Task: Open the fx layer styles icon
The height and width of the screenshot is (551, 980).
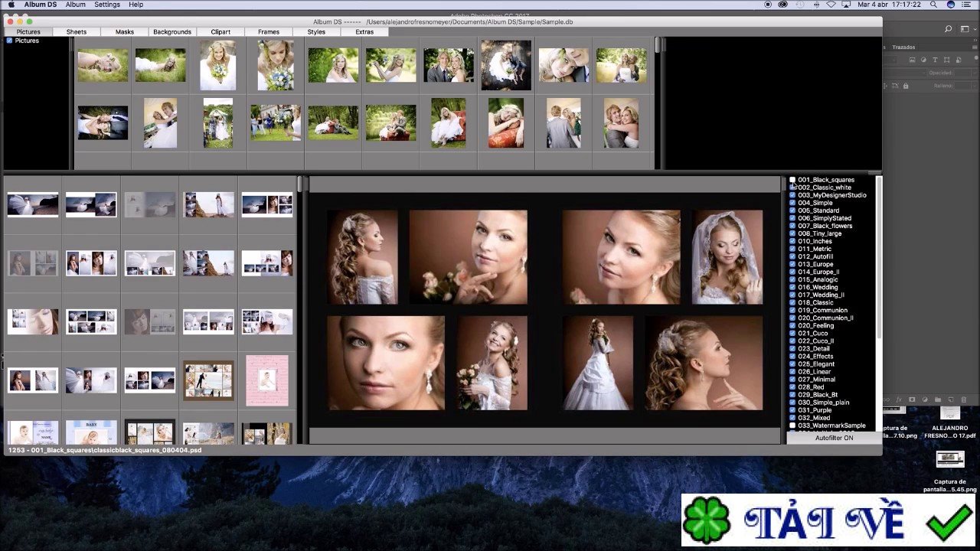Action: (899, 399)
